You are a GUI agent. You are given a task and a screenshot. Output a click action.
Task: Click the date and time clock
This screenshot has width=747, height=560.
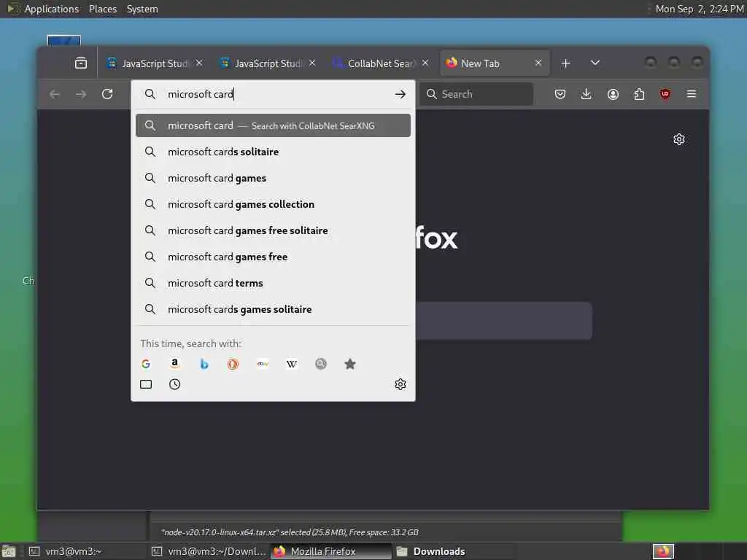699,9
